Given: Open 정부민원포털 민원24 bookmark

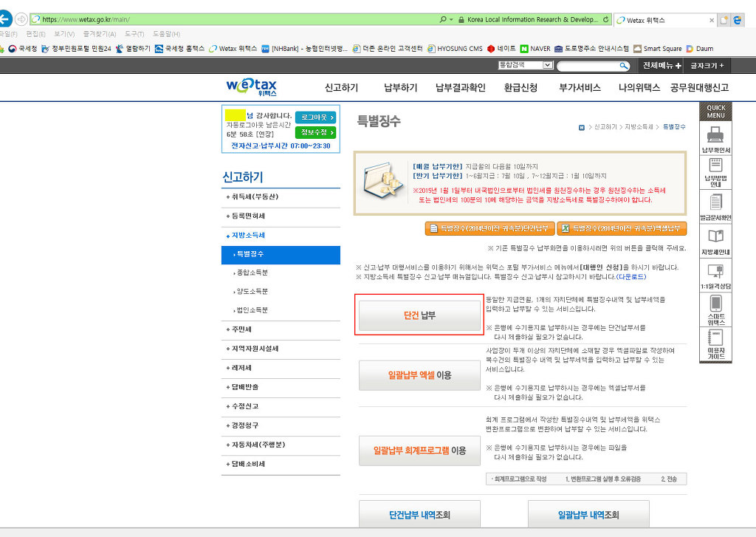Looking at the screenshot, I should [x=76, y=49].
